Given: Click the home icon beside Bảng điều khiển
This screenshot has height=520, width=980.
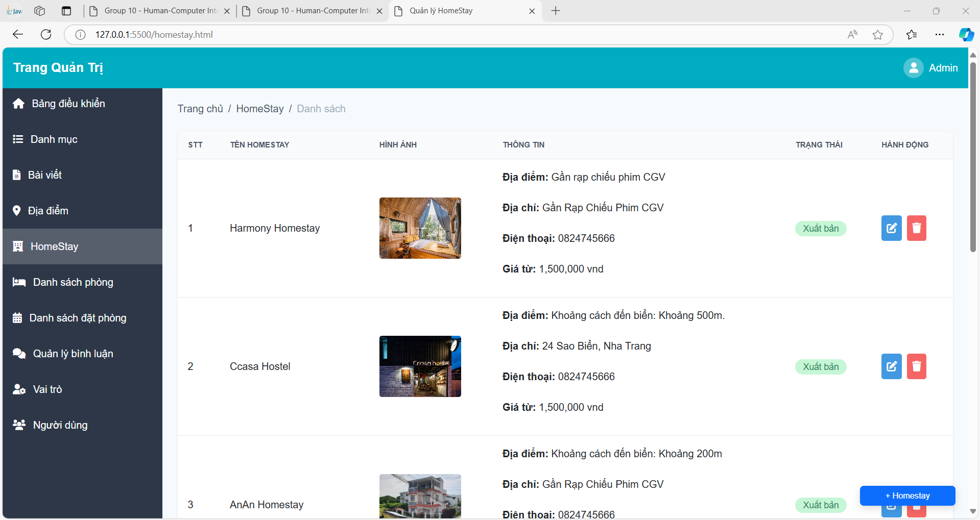Looking at the screenshot, I should pyautogui.click(x=18, y=104).
